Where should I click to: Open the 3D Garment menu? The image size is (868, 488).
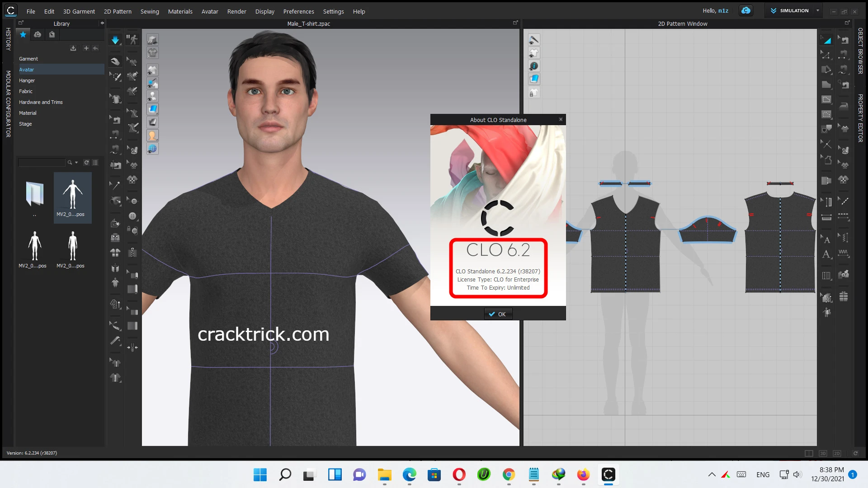pyautogui.click(x=79, y=11)
